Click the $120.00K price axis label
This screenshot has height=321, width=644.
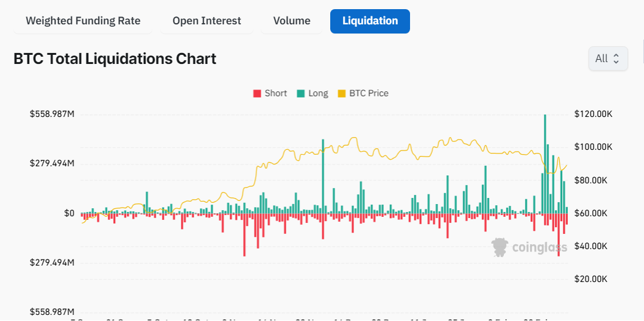click(593, 115)
